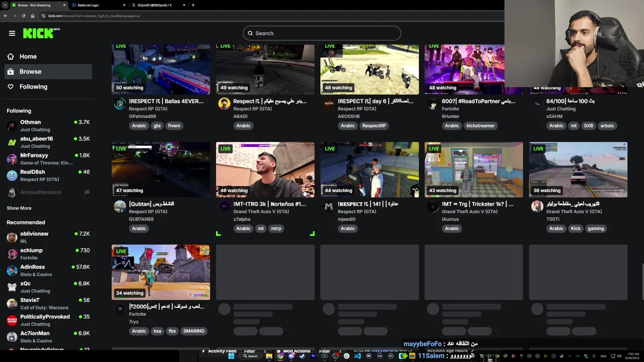Open oblivionsw recommended channel
644x362 pixels.
(48, 237)
